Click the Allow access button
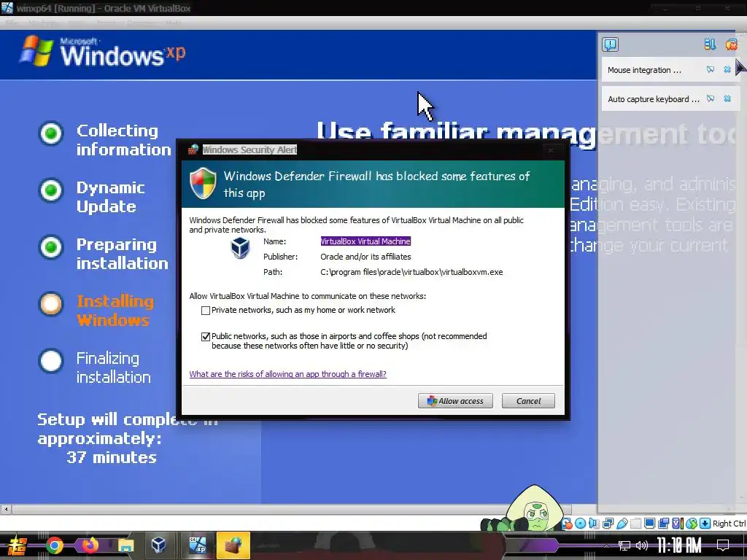 click(455, 401)
